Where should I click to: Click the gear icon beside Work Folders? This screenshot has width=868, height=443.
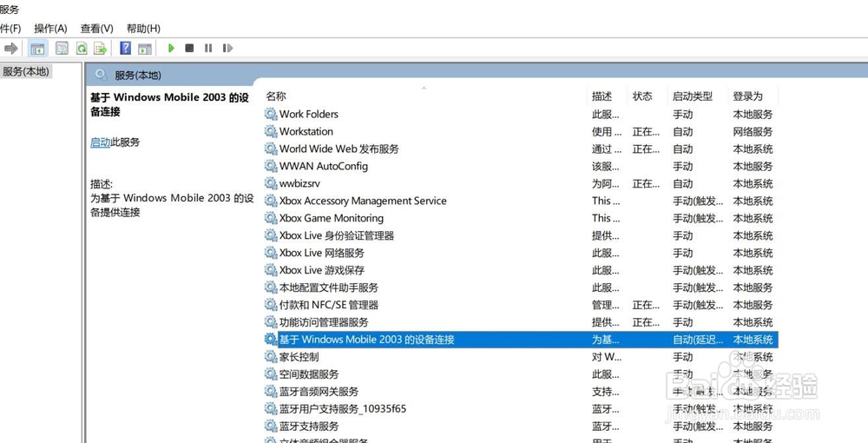[271, 114]
